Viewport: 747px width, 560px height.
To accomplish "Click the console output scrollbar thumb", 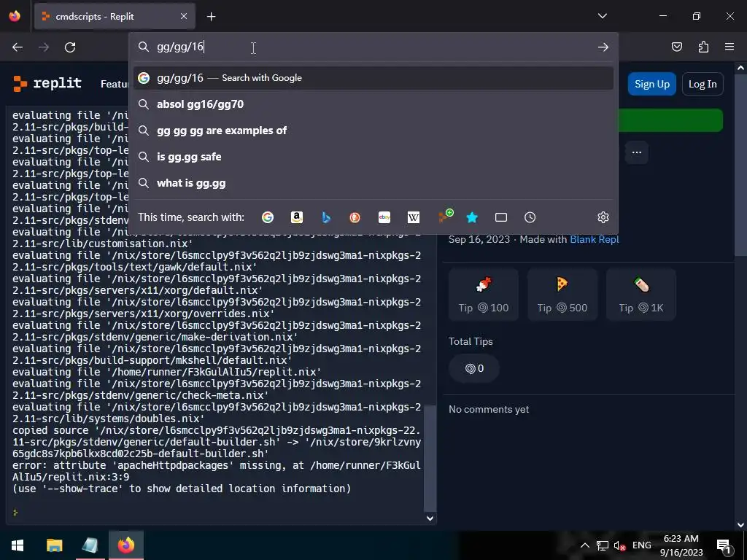I will click(430, 458).
